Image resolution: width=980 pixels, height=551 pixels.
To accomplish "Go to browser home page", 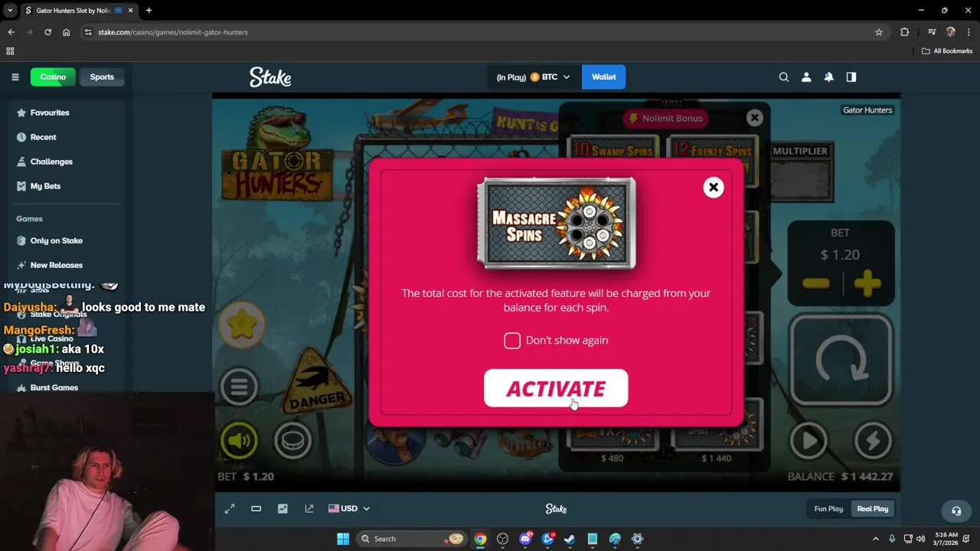I will (66, 32).
